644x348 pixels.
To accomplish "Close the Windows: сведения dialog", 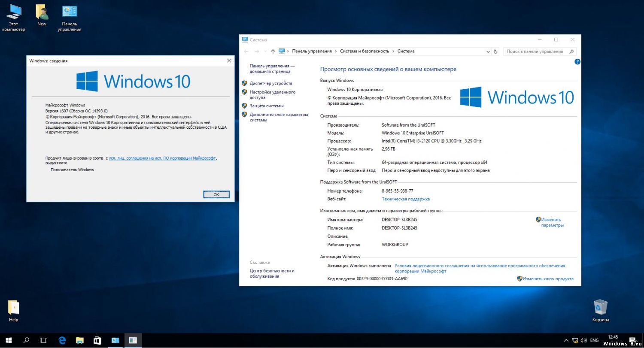I will coord(229,61).
